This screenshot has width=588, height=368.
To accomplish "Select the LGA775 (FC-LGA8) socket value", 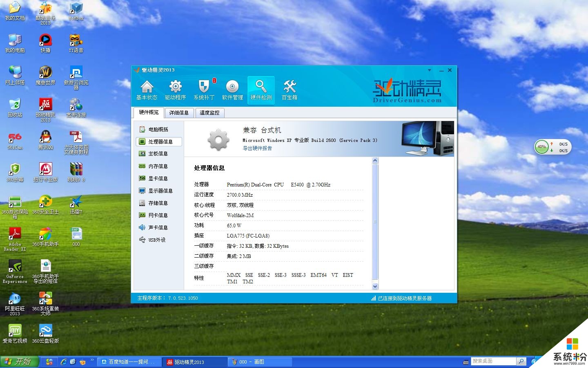I will click(248, 236).
